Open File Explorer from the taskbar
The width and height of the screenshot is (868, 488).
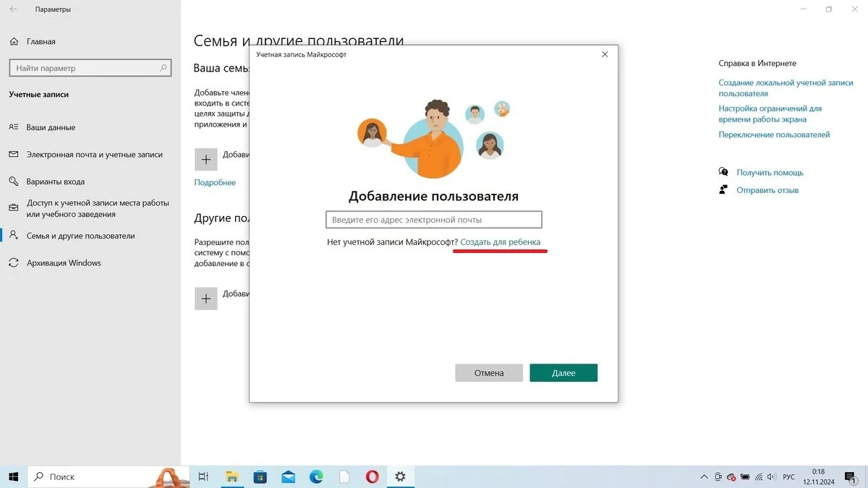point(232,476)
